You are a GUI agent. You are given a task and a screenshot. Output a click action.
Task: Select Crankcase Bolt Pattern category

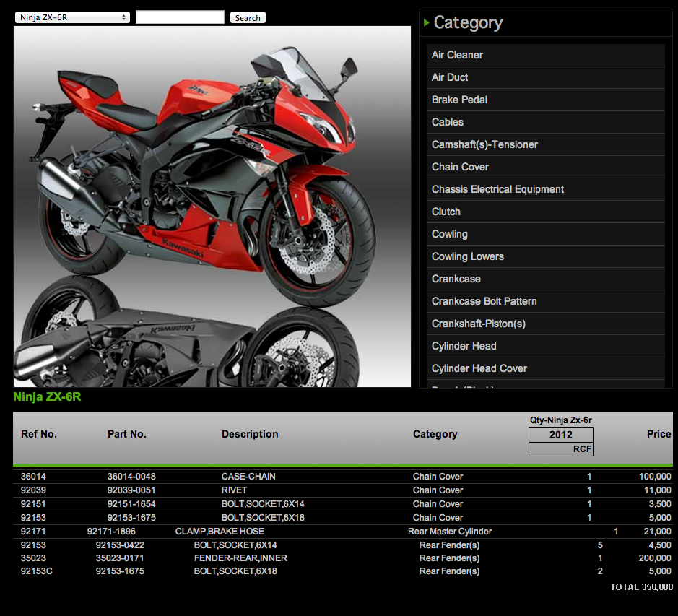click(545, 302)
